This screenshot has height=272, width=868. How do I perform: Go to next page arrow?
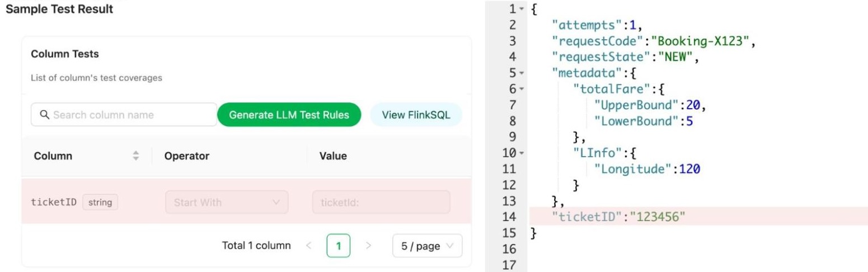[x=368, y=246]
